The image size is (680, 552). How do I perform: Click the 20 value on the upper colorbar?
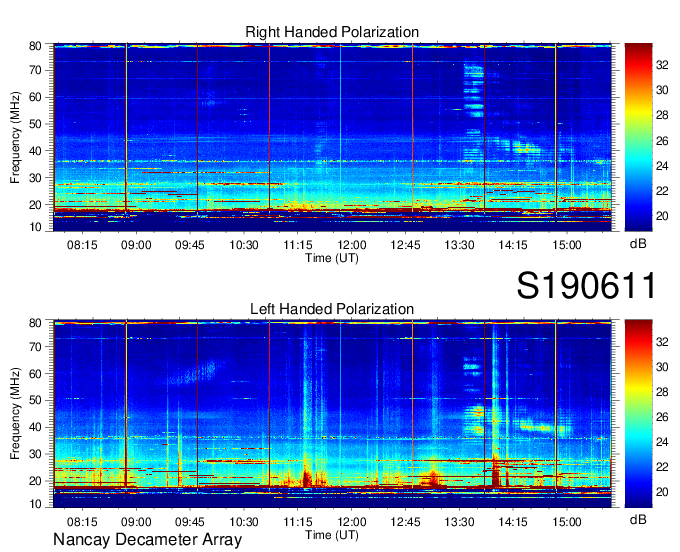[662, 216]
